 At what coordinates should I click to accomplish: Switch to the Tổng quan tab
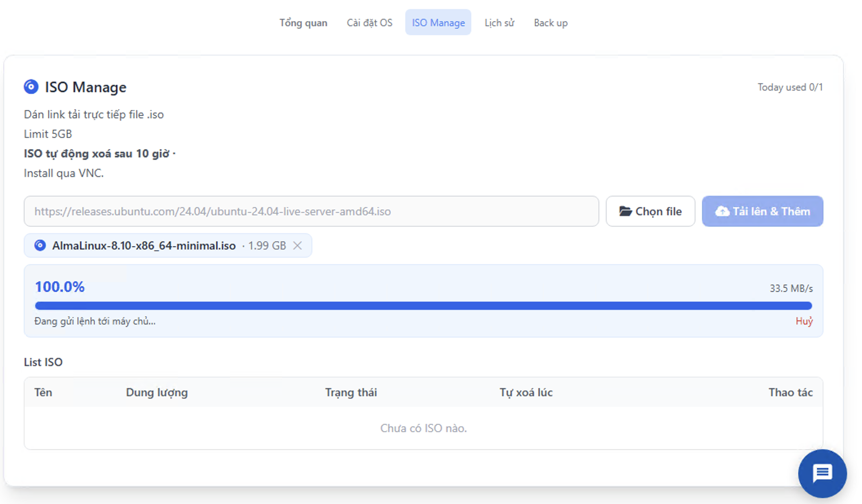click(x=303, y=23)
